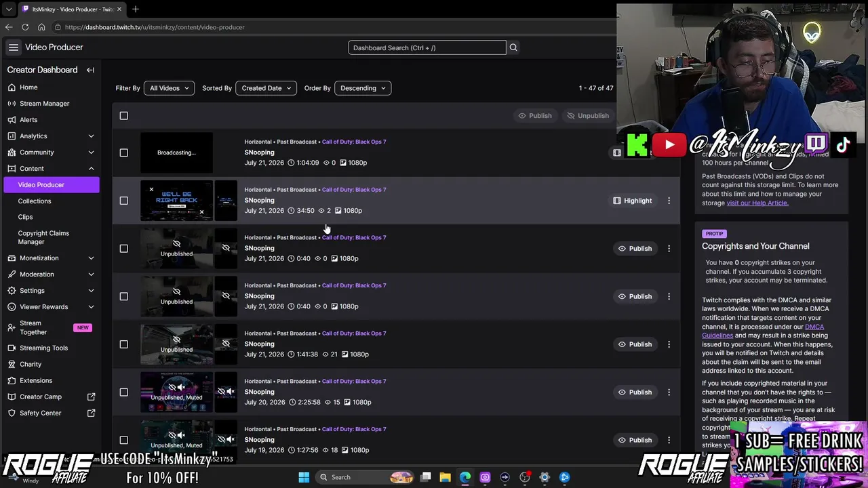
Task: Open Creator Camp in the sidebar
Action: pyautogui.click(x=51, y=396)
